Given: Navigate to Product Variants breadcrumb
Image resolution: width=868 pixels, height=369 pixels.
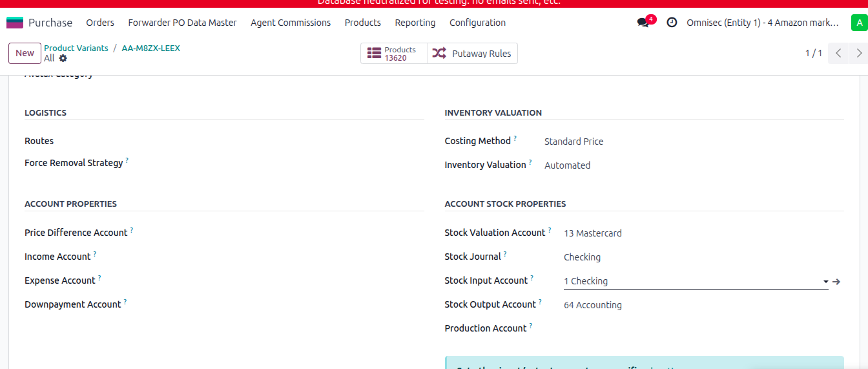Looking at the screenshot, I should (x=76, y=48).
